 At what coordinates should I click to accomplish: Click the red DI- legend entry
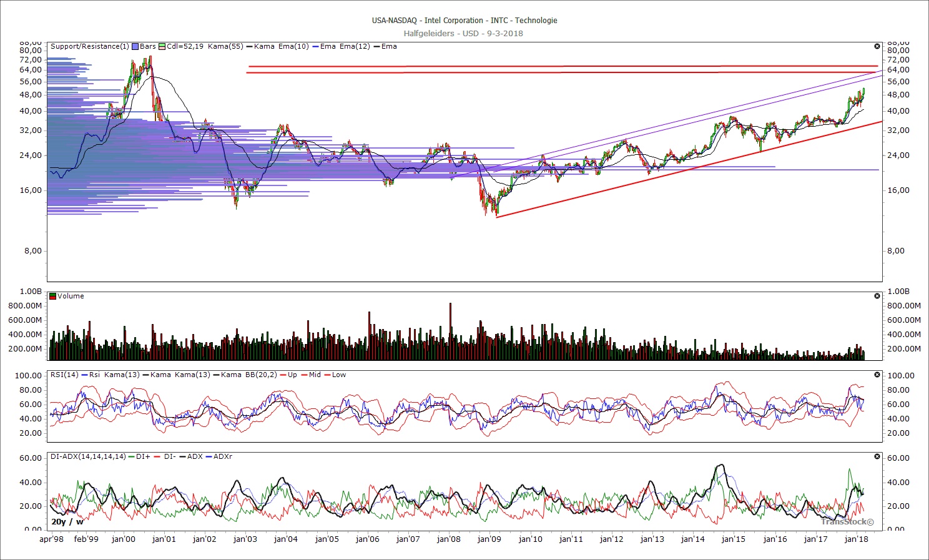pos(165,456)
